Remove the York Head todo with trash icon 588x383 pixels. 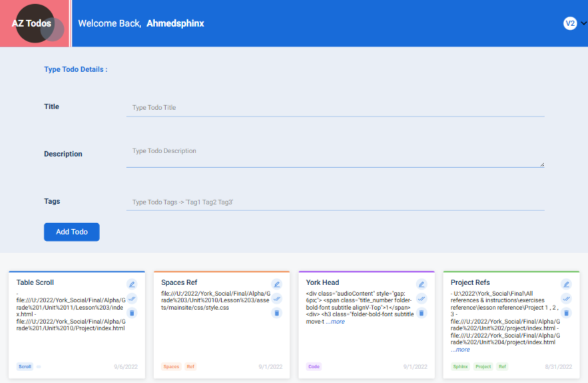(422, 313)
